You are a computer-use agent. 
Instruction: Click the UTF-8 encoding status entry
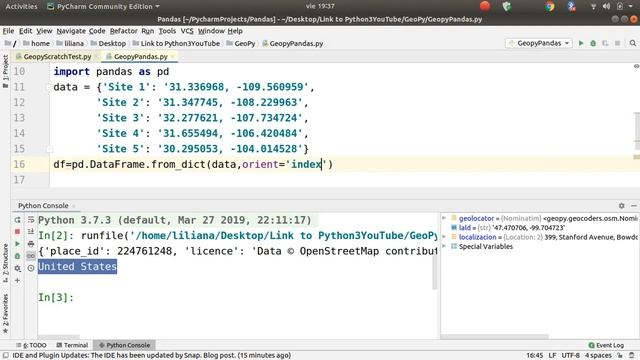[571, 356]
